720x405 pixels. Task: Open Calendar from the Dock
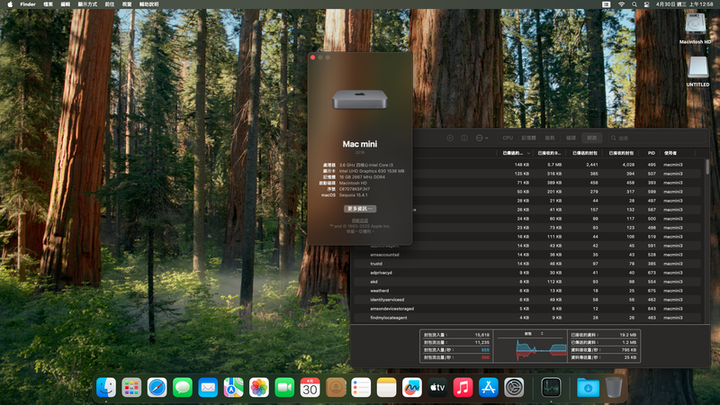coord(310,388)
